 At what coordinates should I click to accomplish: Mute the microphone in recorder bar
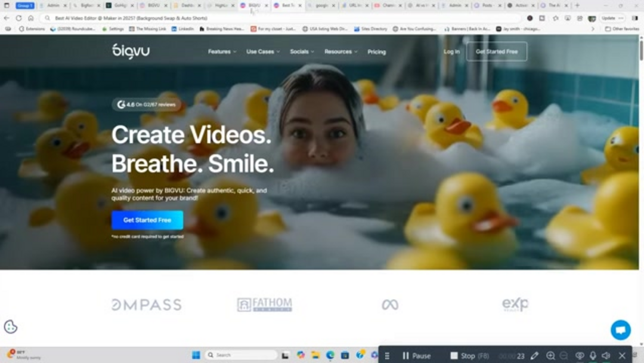pyautogui.click(x=593, y=356)
